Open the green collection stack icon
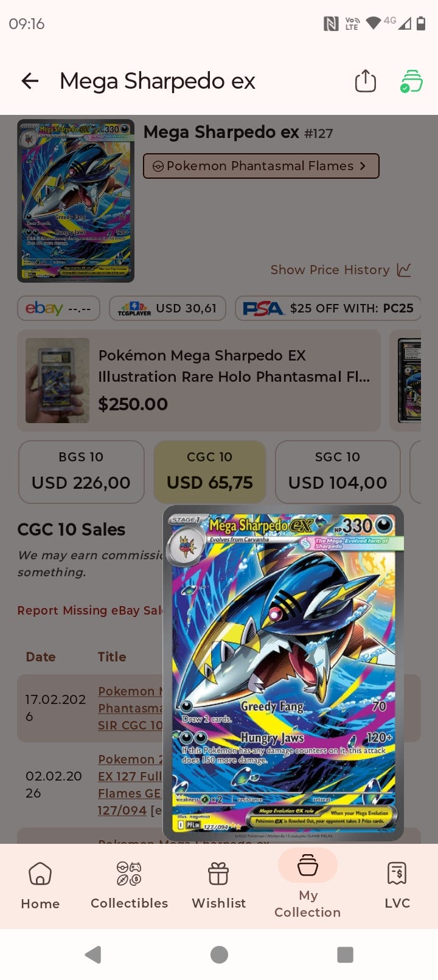 coord(411,81)
